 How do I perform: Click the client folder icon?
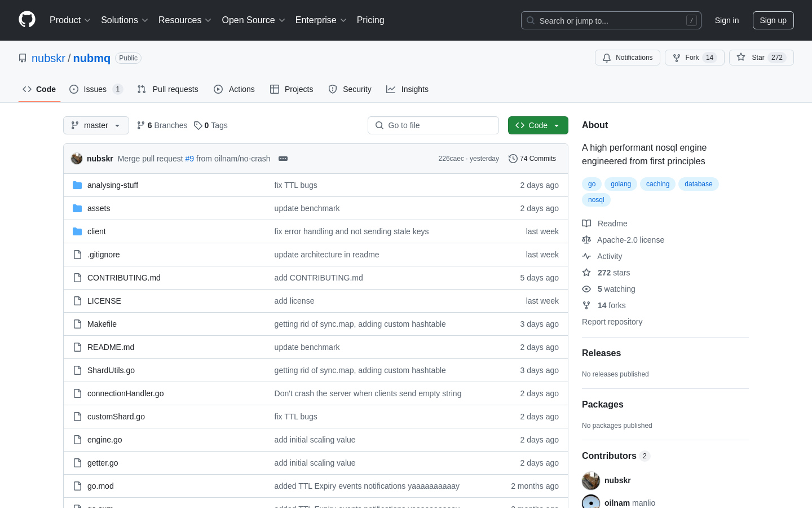pos(77,231)
